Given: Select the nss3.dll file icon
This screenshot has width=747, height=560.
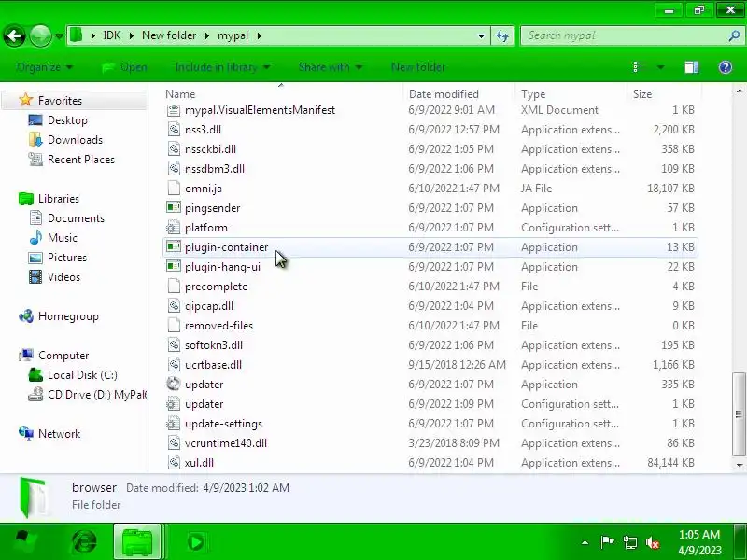Looking at the screenshot, I should pos(174,130).
